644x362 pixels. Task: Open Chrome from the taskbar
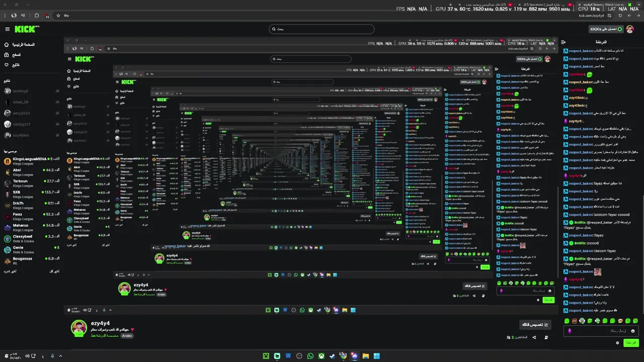coord(343,356)
